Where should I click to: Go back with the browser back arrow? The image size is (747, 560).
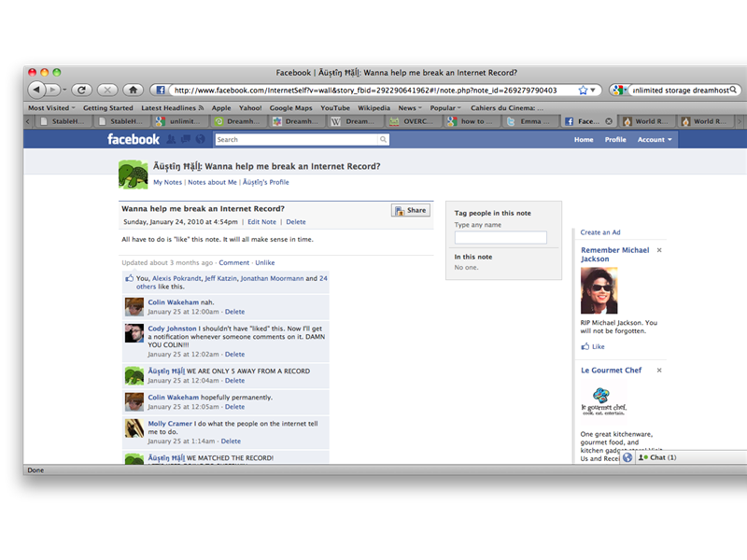36,90
